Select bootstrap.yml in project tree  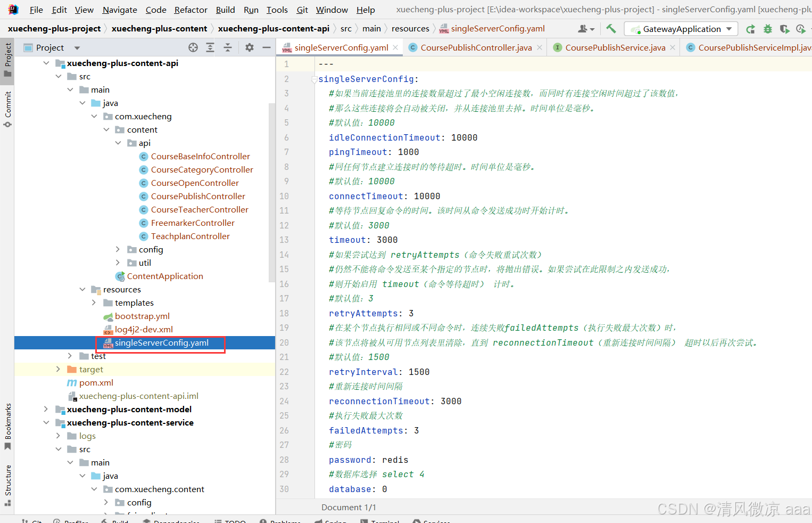pos(142,316)
